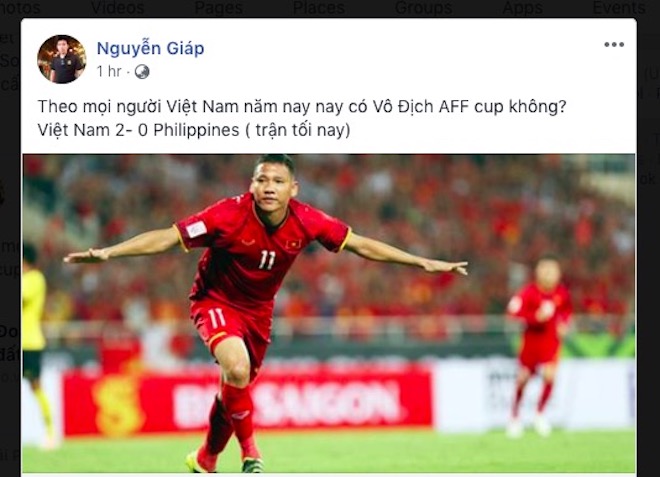Screen dimensions: 660x477
Task: Open the football post photo
Action: point(329,313)
